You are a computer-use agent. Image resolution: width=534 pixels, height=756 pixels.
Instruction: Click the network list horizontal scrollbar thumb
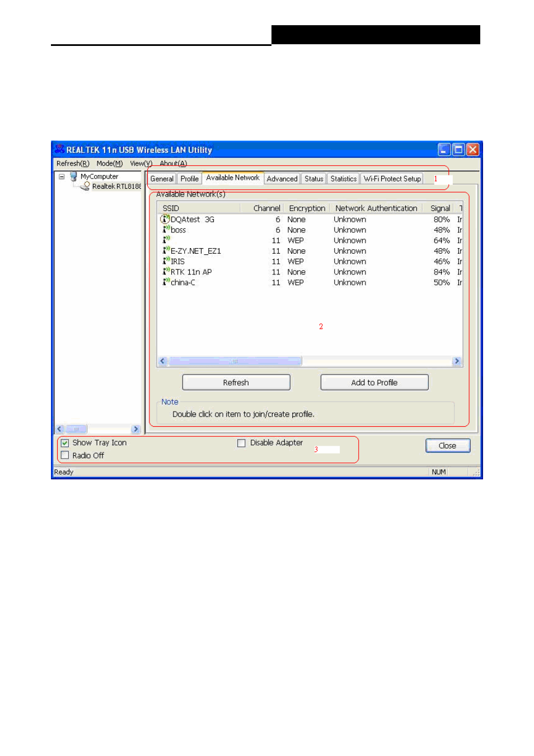click(235, 361)
